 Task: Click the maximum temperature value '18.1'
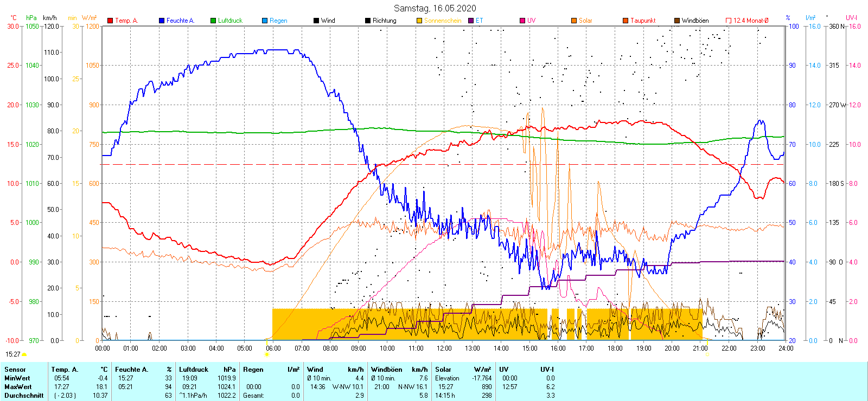pos(102,387)
